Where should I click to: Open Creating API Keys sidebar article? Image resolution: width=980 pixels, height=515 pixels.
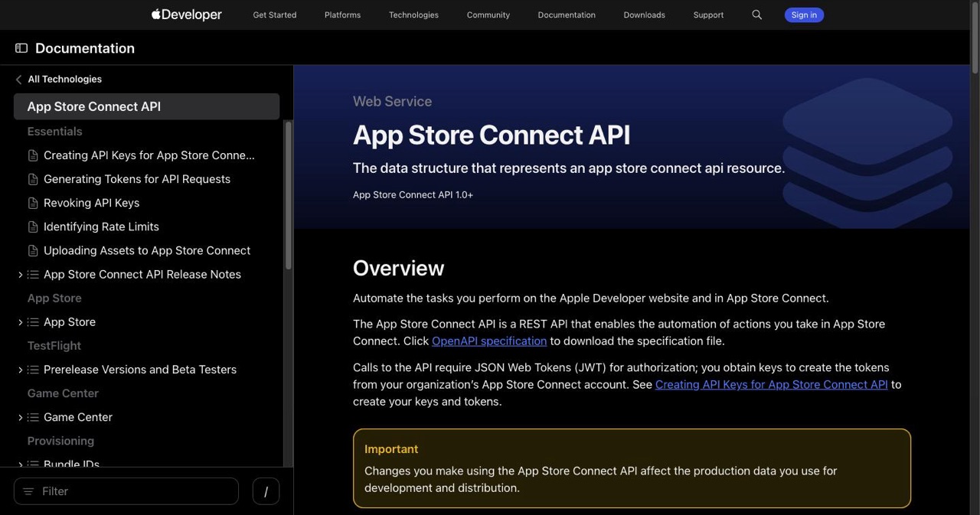(149, 155)
